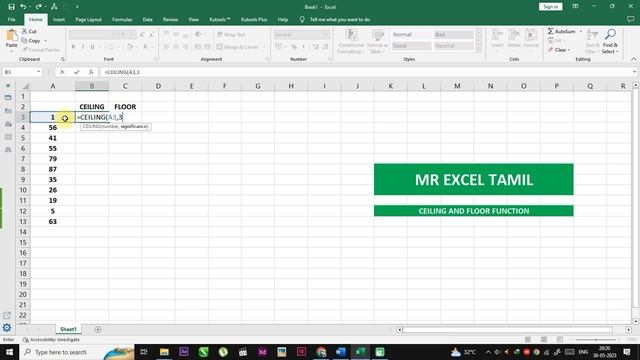Cancel the formula entry with X button
The width and height of the screenshot is (640, 360).
[x=62, y=72]
